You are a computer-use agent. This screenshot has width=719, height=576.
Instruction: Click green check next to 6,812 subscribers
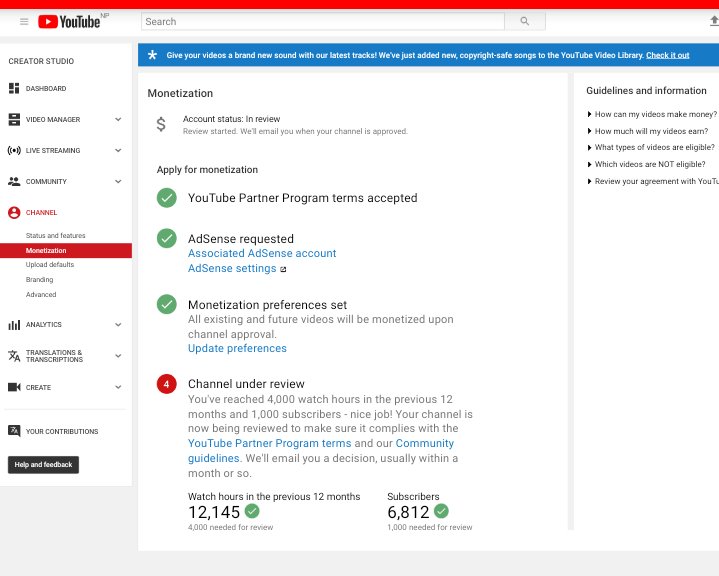(441, 510)
